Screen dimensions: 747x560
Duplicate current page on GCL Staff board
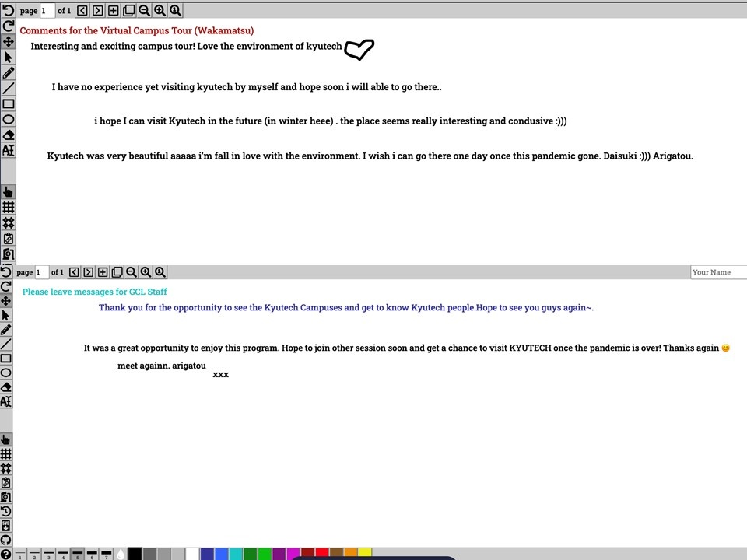(117, 272)
